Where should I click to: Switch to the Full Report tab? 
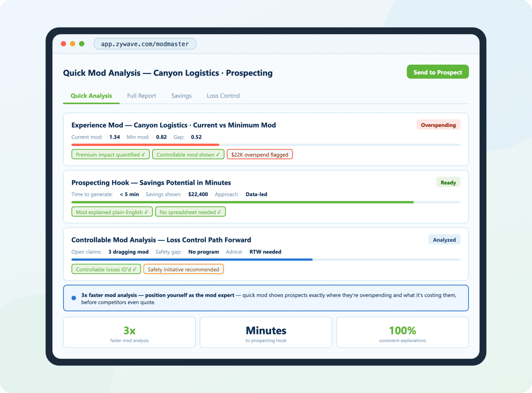(142, 96)
